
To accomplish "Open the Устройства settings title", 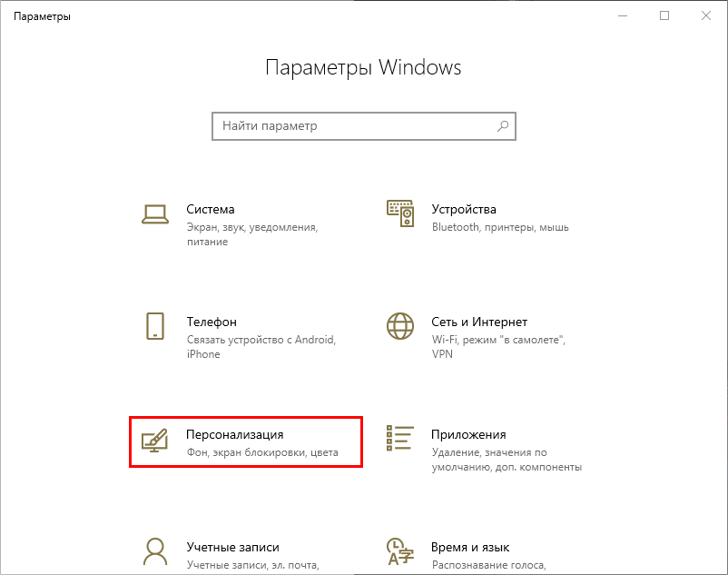I will [x=464, y=209].
